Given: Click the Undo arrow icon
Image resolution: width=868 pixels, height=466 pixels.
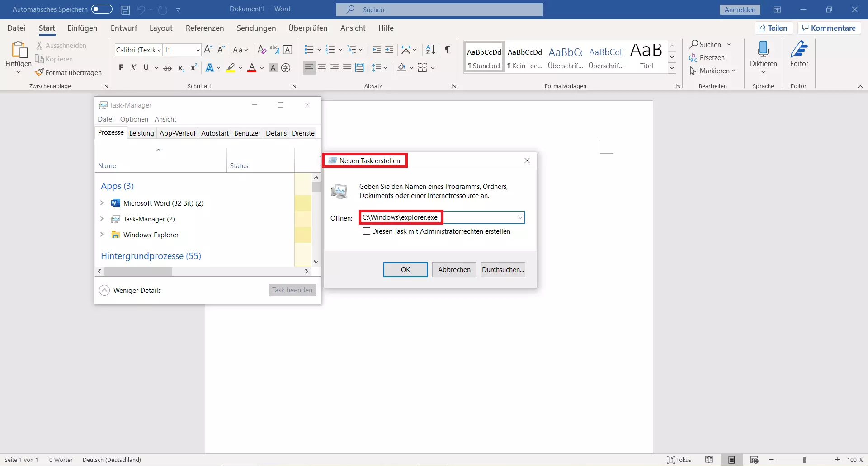Looking at the screenshot, I should (x=141, y=9).
